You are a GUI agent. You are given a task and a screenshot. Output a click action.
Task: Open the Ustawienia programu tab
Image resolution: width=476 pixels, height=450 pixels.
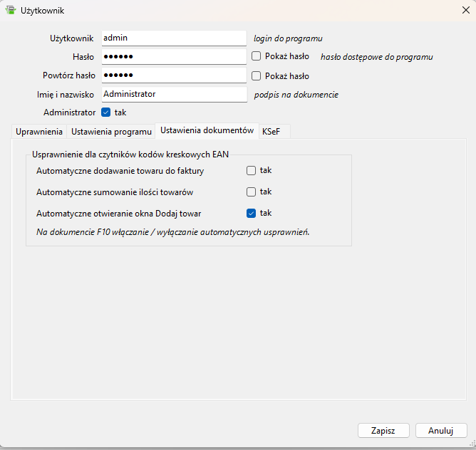point(111,132)
